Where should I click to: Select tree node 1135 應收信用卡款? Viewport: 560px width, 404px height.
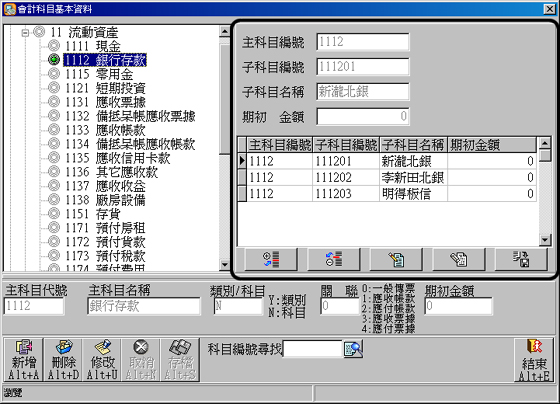(118, 158)
